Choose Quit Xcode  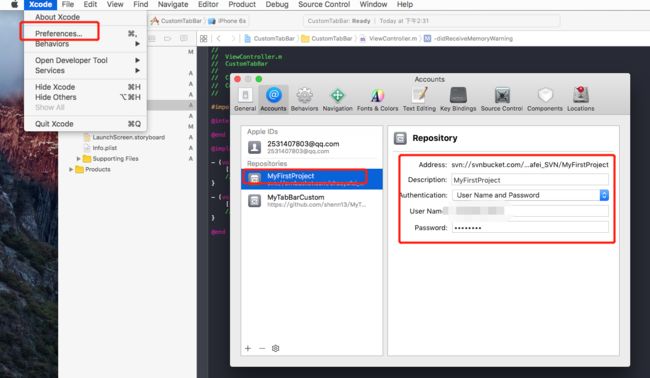[x=85, y=124]
